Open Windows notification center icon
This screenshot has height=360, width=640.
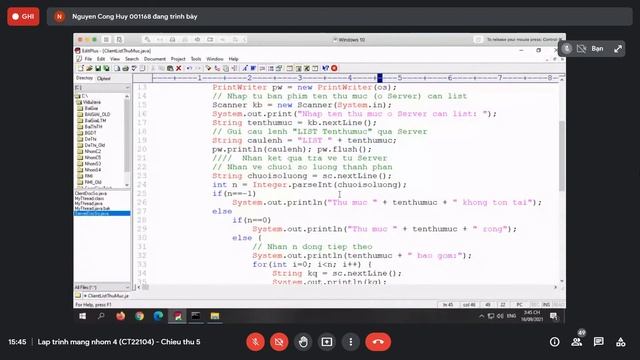pos(554,316)
